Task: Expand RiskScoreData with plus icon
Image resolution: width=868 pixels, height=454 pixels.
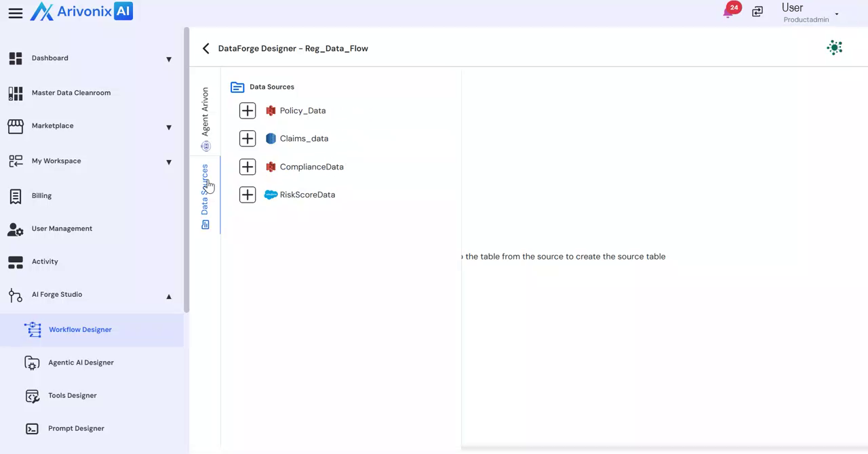Action: pos(248,194)
